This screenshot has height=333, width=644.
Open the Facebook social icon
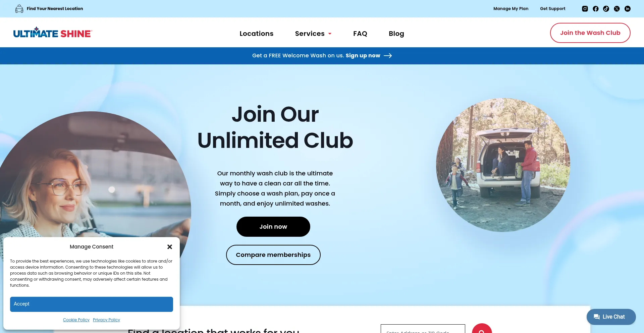click(x=595, y=9)
